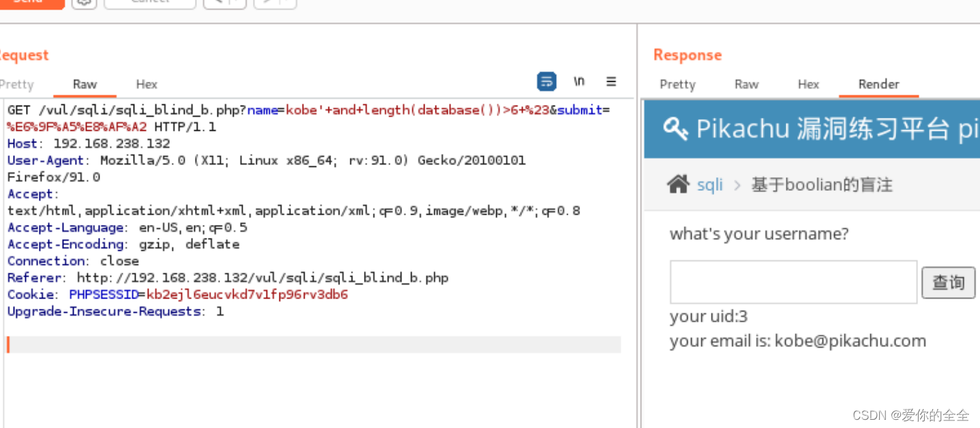The image size is (980, 428).
Task: Click the sqli breadcrumb link
Action: click(x=709, y=185)
